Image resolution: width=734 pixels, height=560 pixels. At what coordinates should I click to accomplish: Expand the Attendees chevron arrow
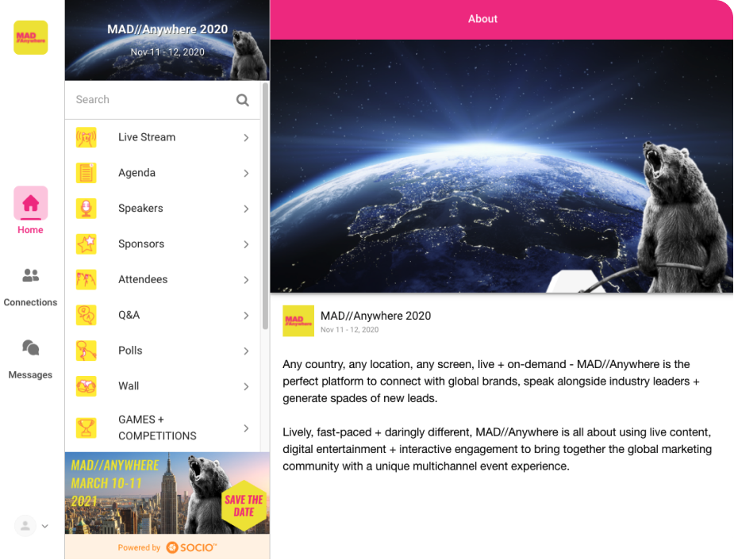(246, 280)
